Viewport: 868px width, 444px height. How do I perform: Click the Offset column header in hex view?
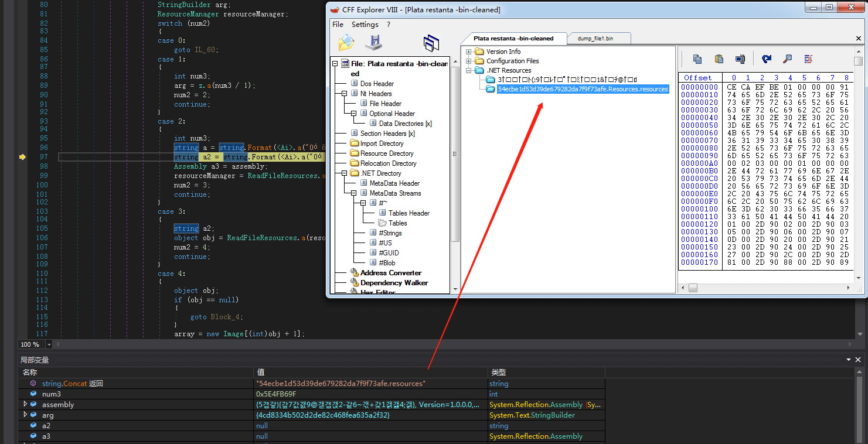[x=698, y=77]
